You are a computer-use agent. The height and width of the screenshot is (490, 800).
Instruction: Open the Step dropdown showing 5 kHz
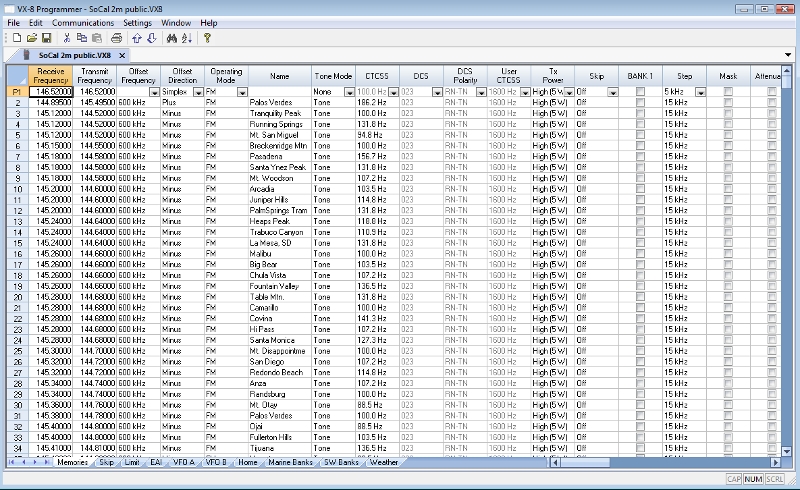[700, 92]
